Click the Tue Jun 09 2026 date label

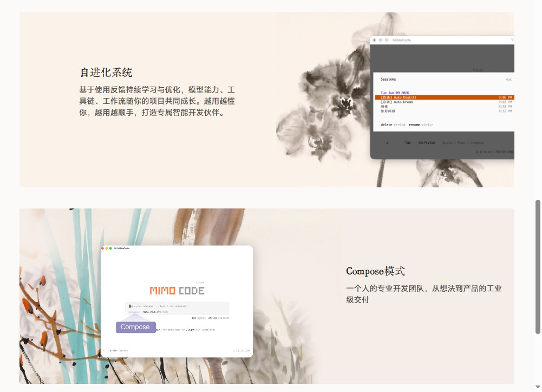click(395, 93)
